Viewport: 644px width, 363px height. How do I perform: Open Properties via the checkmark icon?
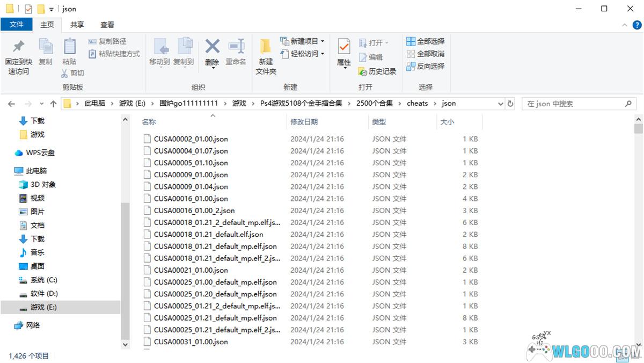[x=343, y=47]
